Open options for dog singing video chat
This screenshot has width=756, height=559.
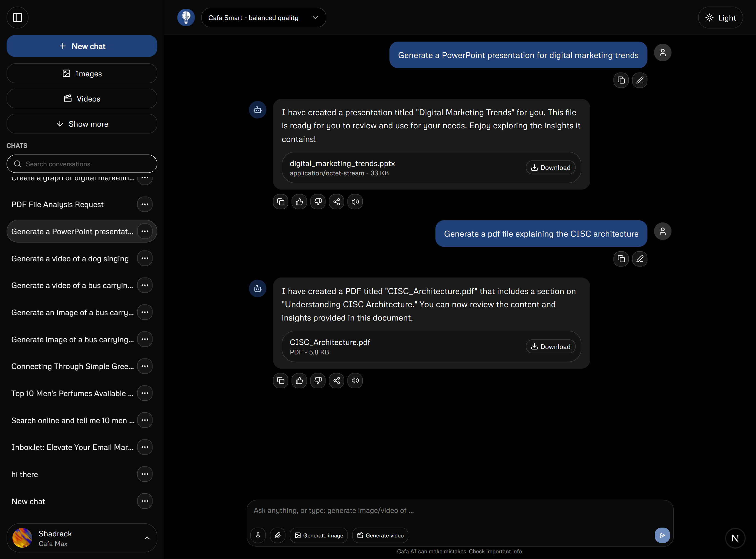tap(145, 258)
